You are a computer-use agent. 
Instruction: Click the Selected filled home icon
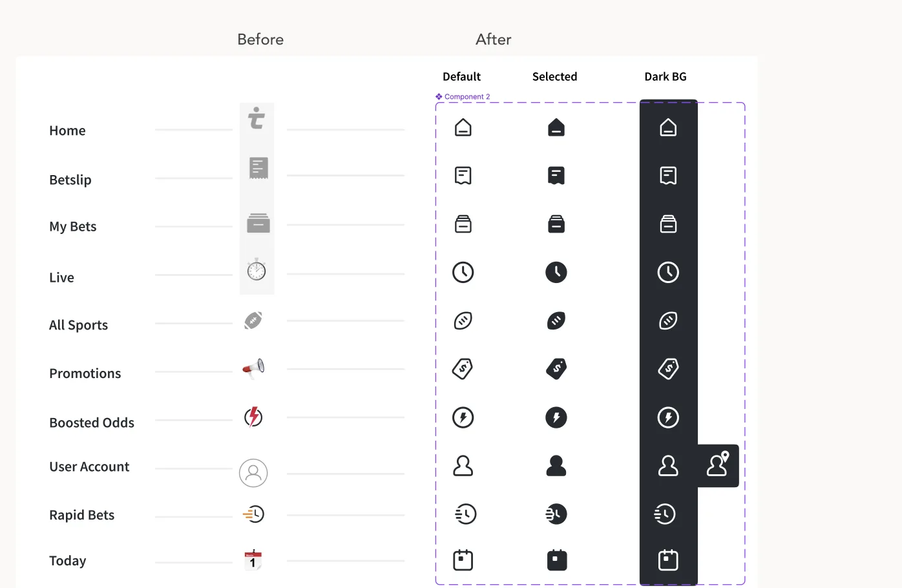556,127
